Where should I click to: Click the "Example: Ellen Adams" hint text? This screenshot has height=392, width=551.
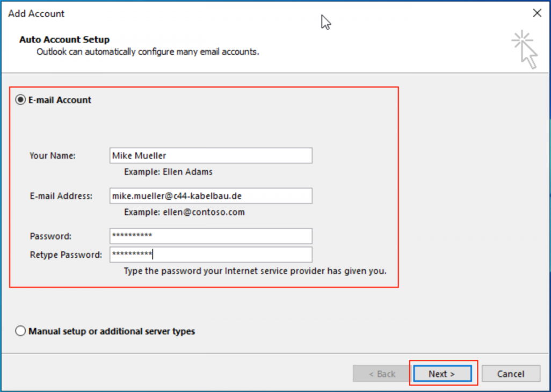168,172
